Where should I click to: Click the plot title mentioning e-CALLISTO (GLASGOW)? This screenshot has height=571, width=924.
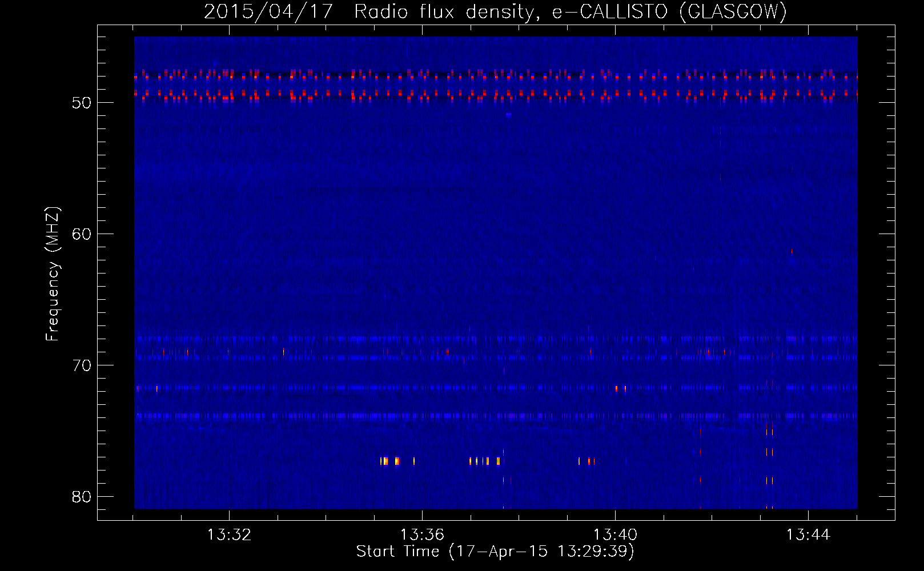click(x=495, y=11)
